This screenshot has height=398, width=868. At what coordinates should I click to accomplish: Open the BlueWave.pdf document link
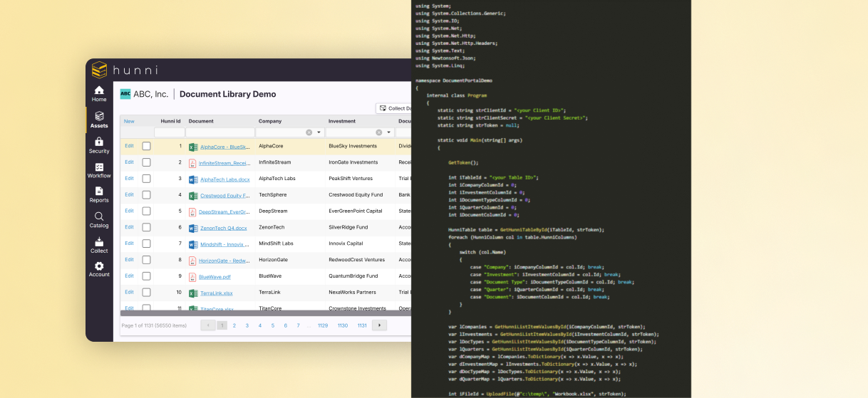coord(215,277)
